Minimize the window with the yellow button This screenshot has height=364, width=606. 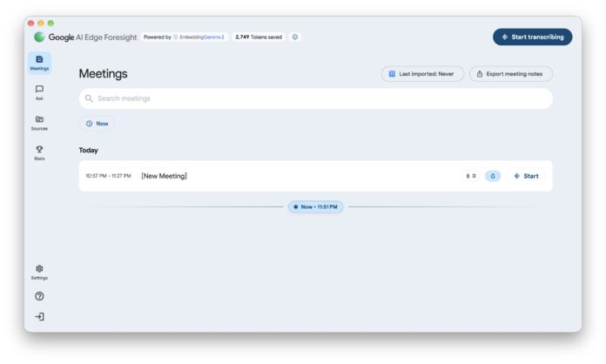[x=41, y=24]
